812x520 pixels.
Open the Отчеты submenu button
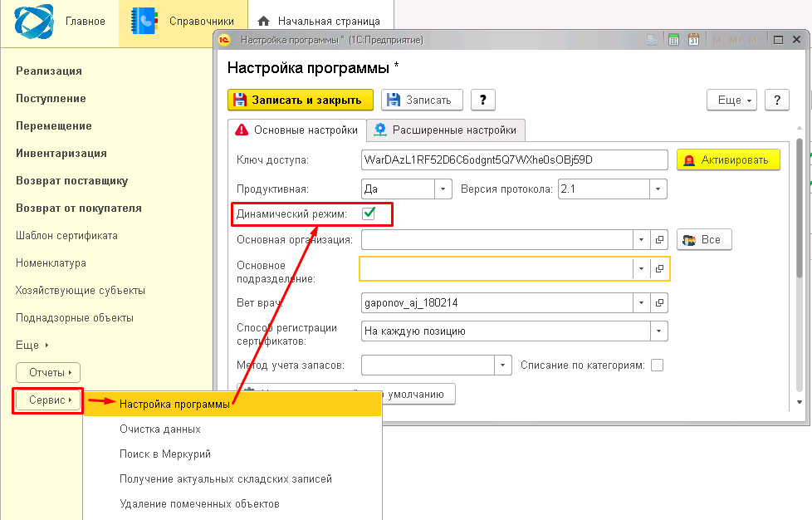[x=48, y=372]
